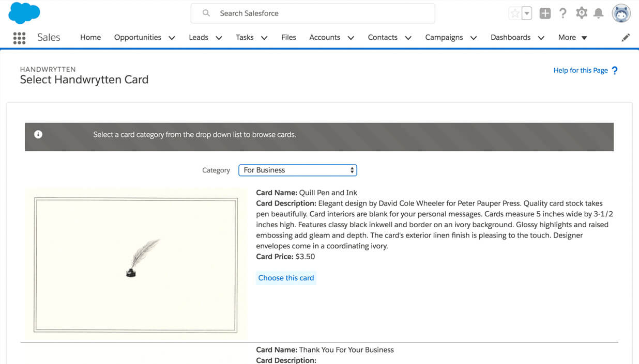Open the Help for this Page link
This screenshot has width=639, height=364.
click(581, 70)
